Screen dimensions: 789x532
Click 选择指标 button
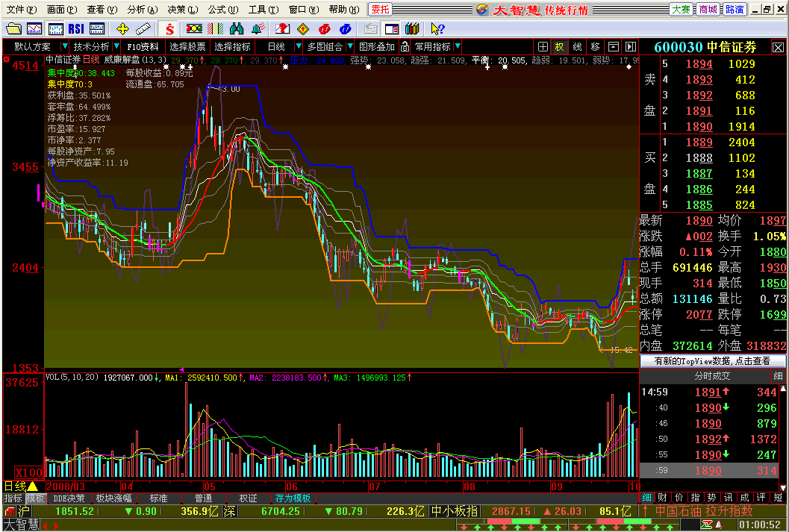click(x=232, y=47)
